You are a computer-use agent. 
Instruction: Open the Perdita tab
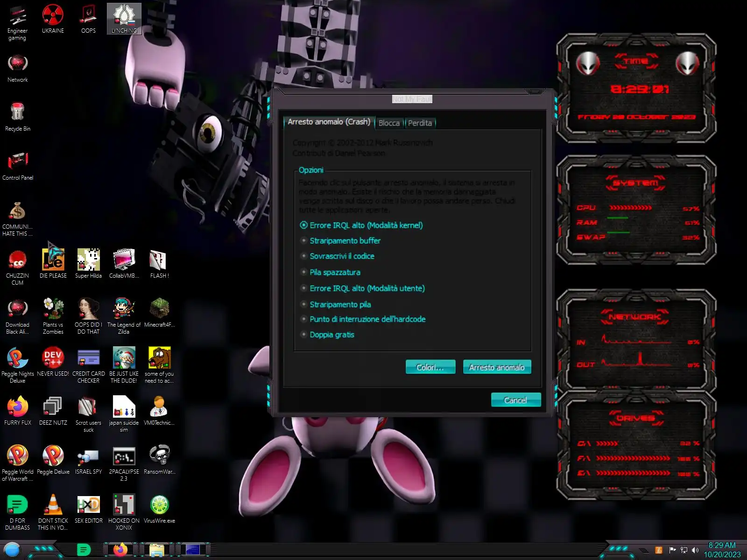[420, 123]
